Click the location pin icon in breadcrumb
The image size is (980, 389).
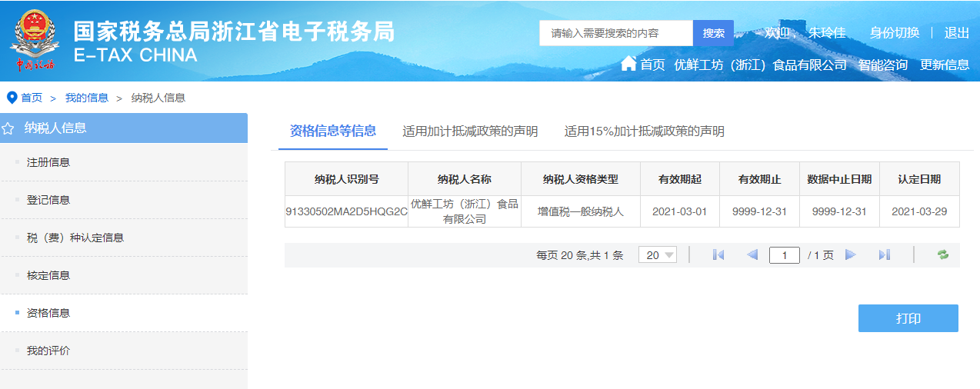[x=12, y=98]
